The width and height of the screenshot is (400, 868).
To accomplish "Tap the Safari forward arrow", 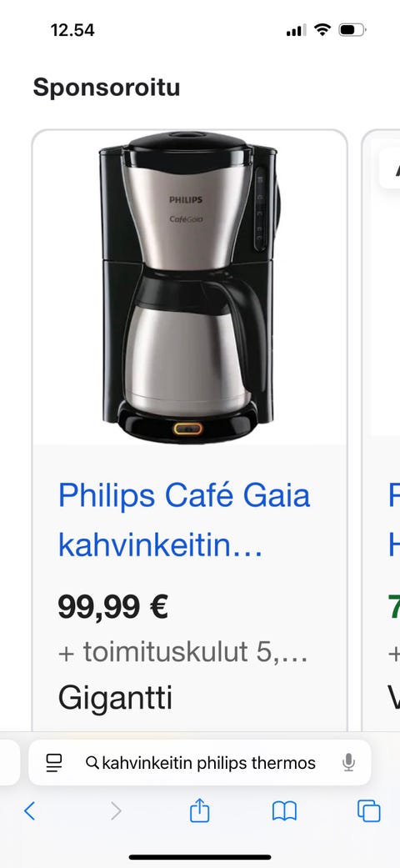I will (116, 811).
